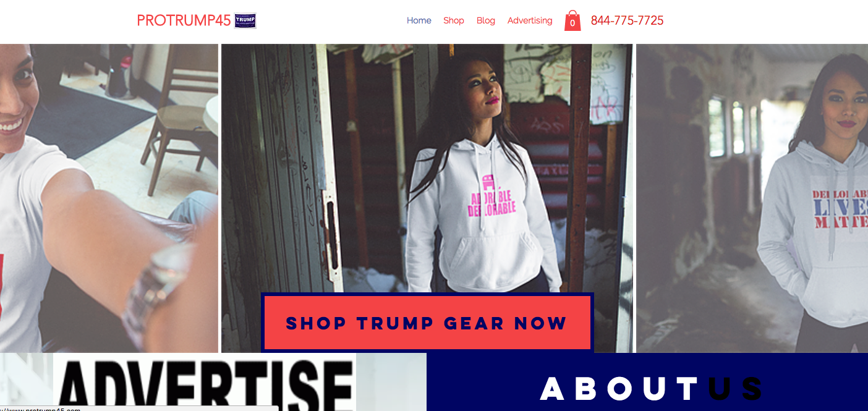Click the Shop Trump Gear Now button
This screenshot has width=868, height=411.
427,323
